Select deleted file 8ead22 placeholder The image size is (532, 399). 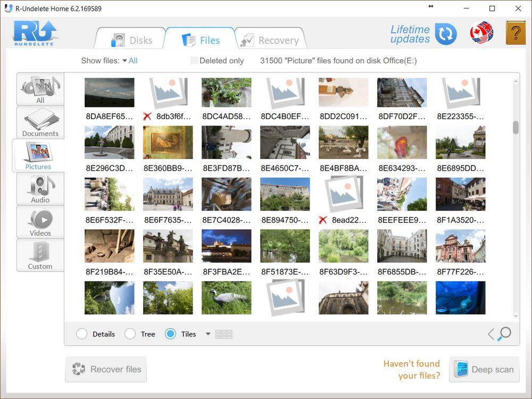(343, 194)
